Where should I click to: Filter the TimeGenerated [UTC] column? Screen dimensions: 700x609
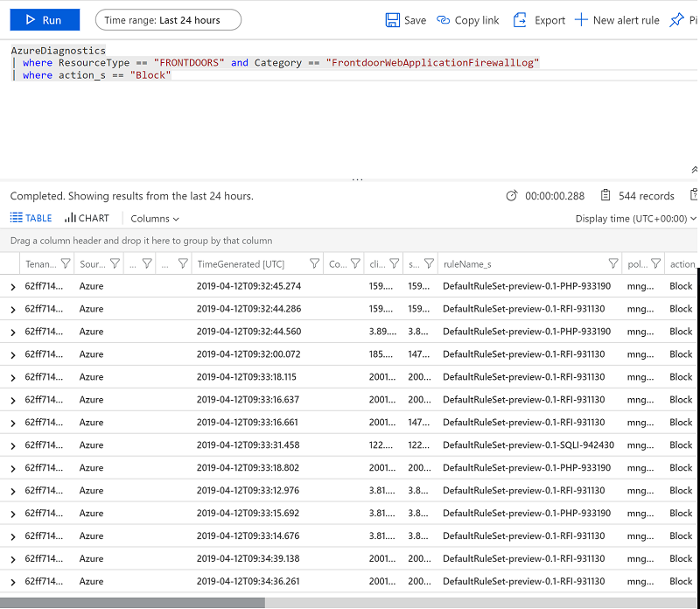(x=314, y=264)
